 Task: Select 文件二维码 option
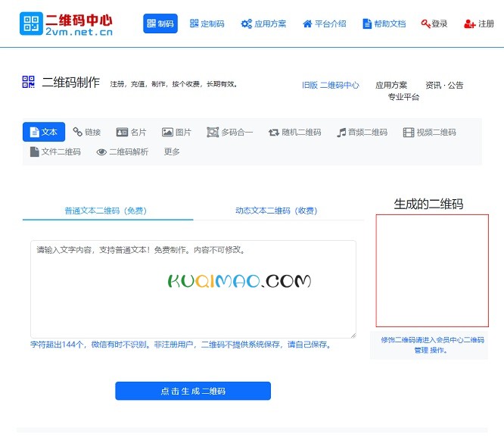(x=55, y=151)
